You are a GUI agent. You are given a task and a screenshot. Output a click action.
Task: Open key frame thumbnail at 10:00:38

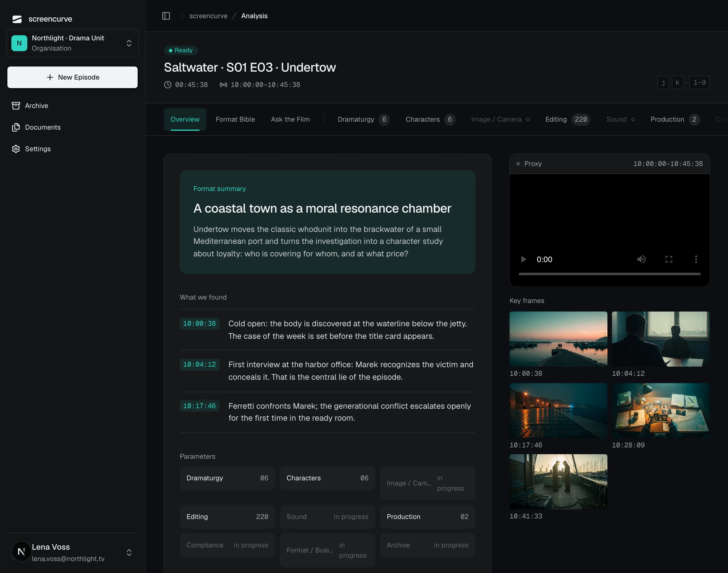[558, 339]
